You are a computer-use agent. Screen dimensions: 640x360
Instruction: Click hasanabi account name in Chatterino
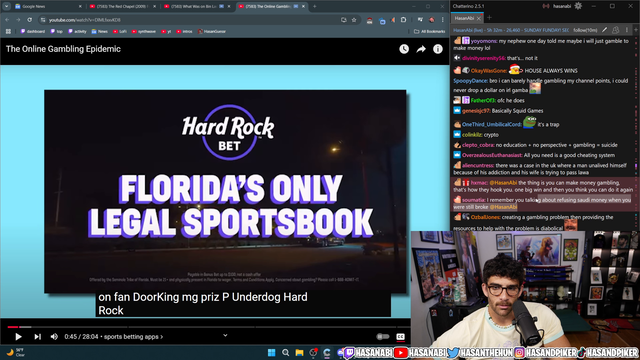click(x=562, y=6)
